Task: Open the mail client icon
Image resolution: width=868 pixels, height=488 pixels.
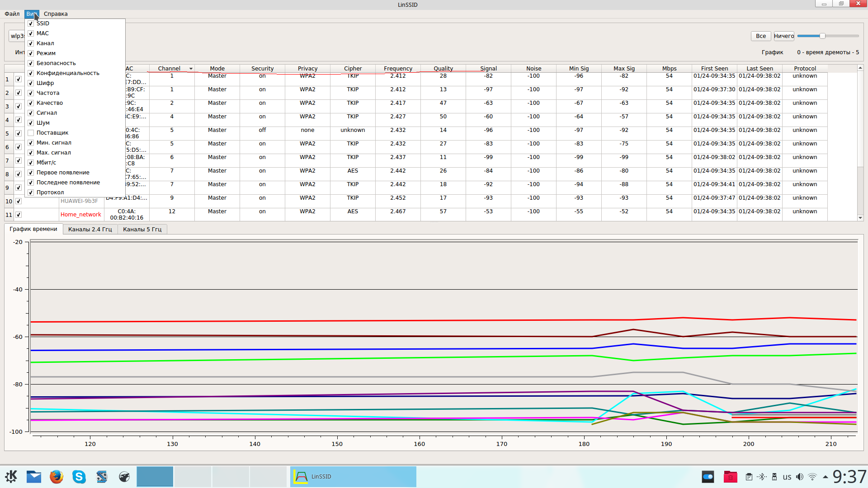Action: click(x=34, y=476)
